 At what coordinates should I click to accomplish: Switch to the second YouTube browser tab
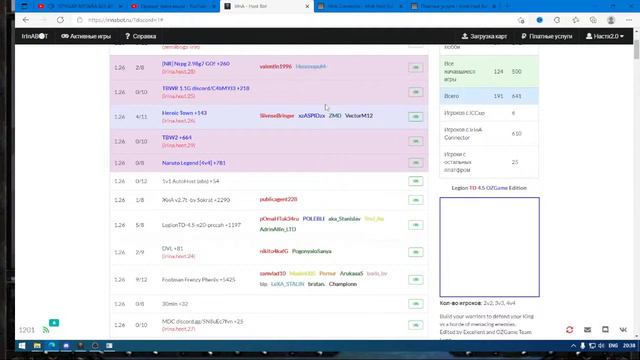[x=173, y=6]
